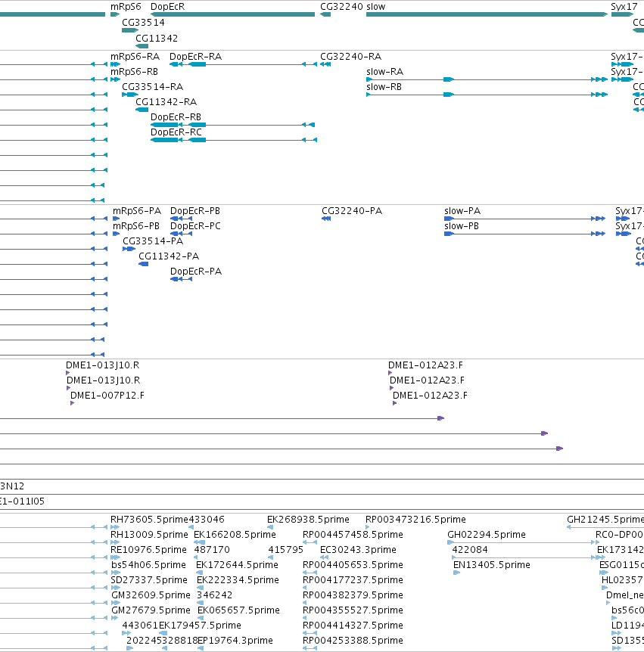Select the DopEcR-RB transcript label
This screenshot has width=644, height=652.
(x=176, y=117)
